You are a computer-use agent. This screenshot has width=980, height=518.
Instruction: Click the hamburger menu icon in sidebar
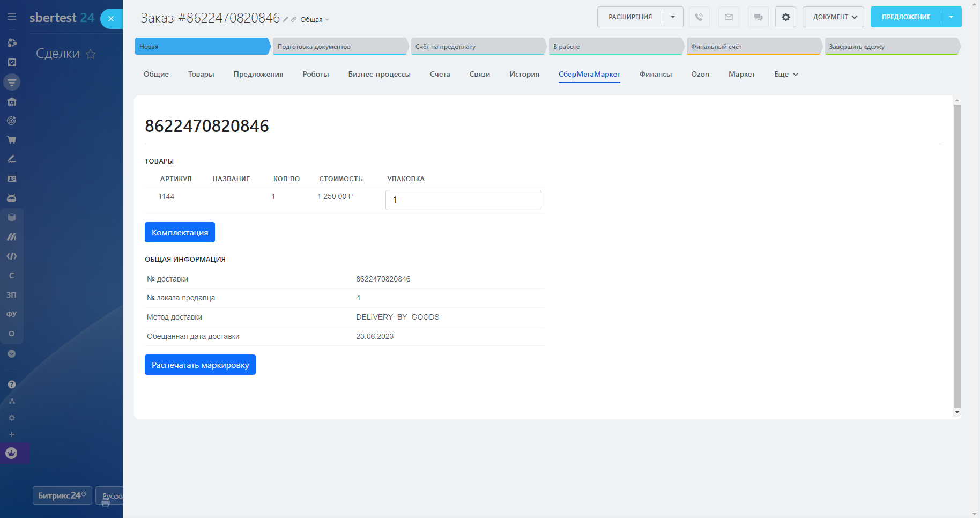(x=11, y=17)
